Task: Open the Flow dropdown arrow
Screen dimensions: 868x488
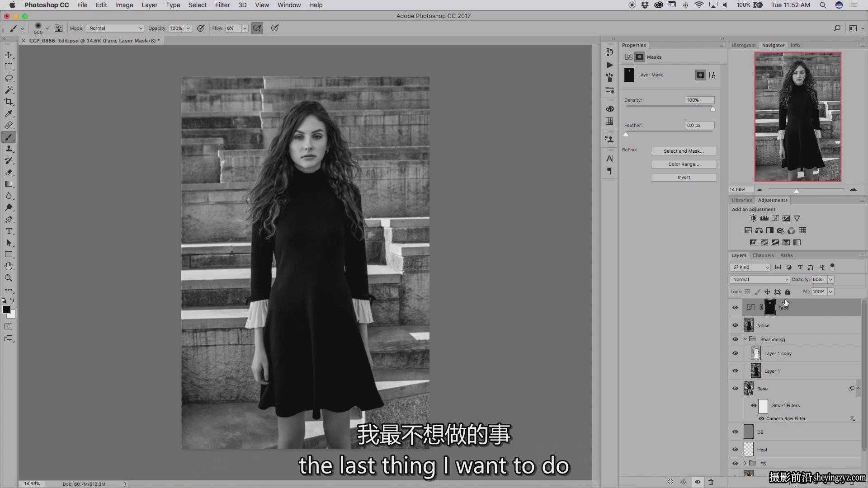Action: click(x=245, y=28)
